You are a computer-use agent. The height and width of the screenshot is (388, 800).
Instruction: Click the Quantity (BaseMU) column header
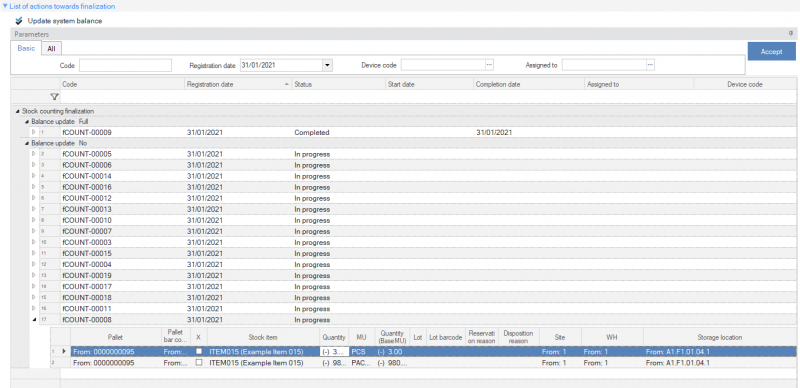(392, 337)
